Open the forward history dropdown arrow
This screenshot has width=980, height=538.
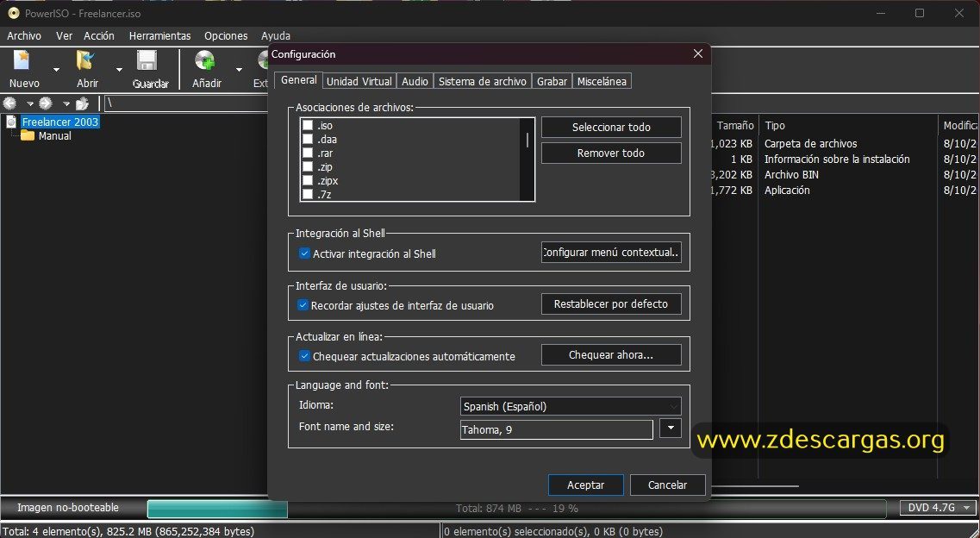pos(66,103)
